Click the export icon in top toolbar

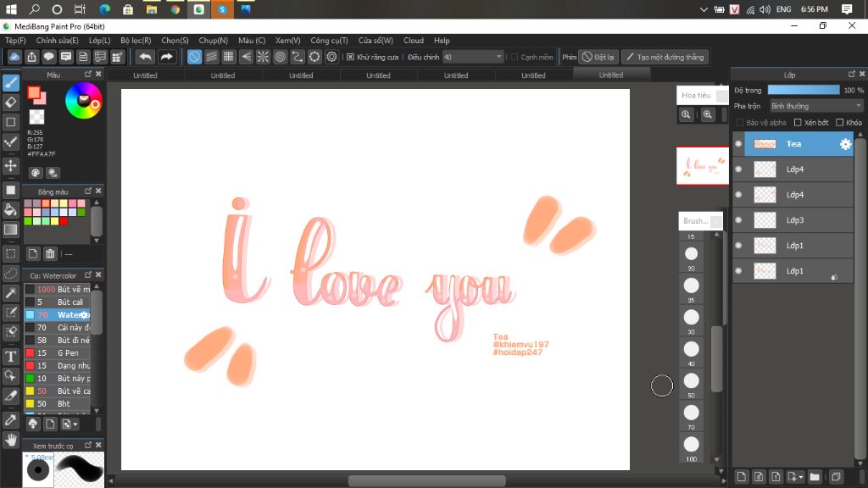point(31,57)
